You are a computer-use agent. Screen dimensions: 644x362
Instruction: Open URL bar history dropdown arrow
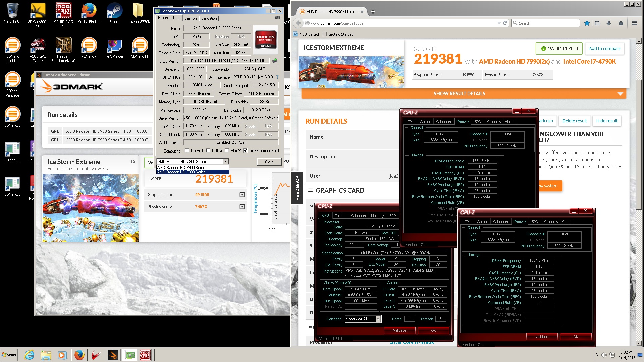pos(499,23)
